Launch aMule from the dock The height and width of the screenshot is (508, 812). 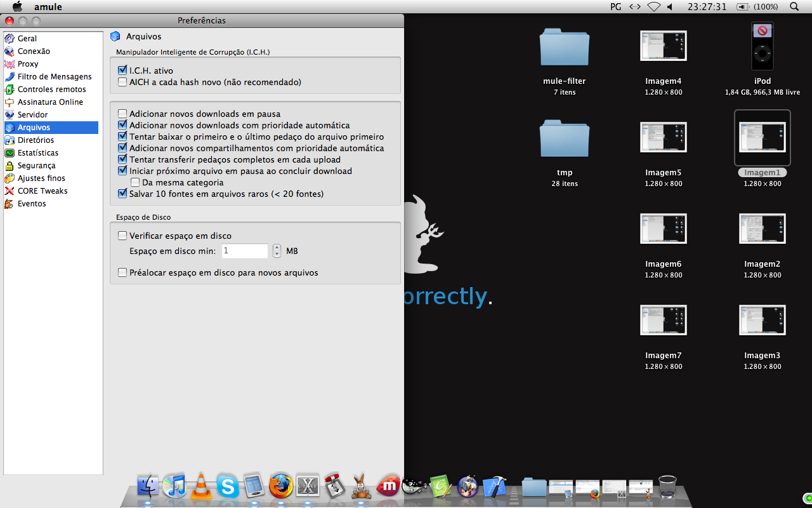(362, 487)
